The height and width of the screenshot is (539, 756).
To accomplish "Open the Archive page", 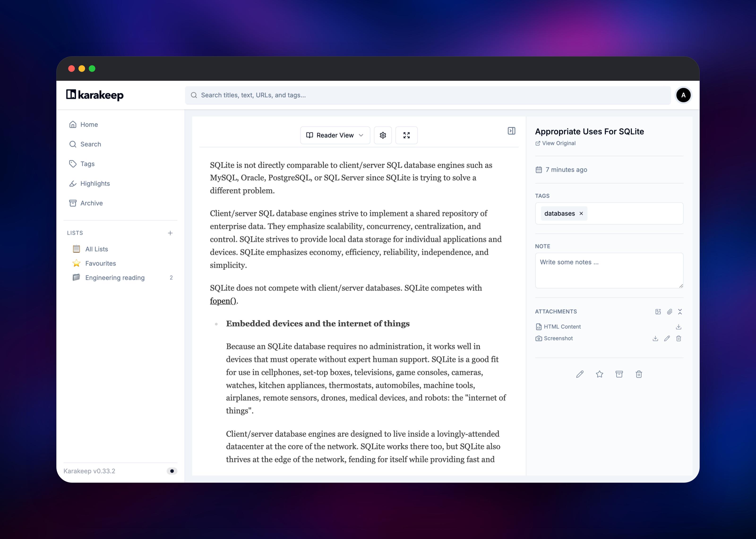I will pyautogui.click(x=120, y=203).
